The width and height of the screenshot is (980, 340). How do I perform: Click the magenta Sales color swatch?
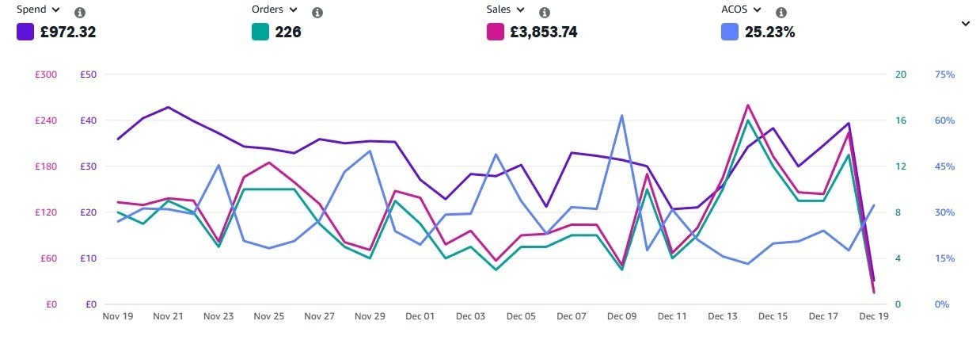(496, 32)
